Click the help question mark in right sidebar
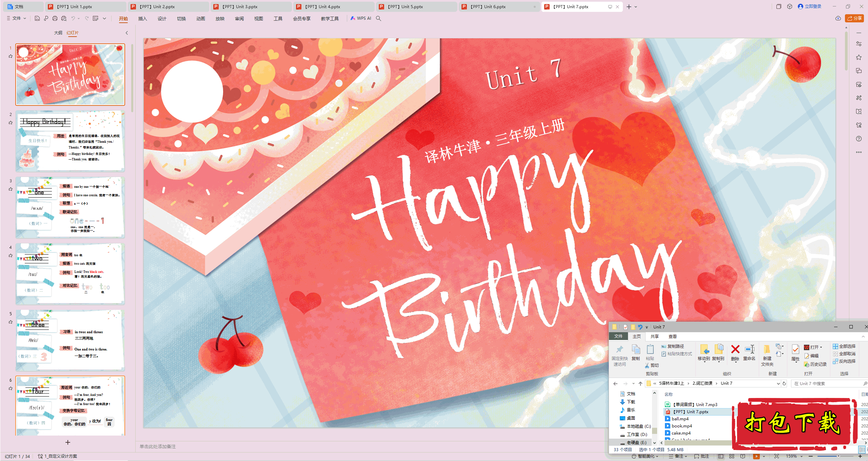This screenshot has width=868, height=461. click(x=859, y=139)
